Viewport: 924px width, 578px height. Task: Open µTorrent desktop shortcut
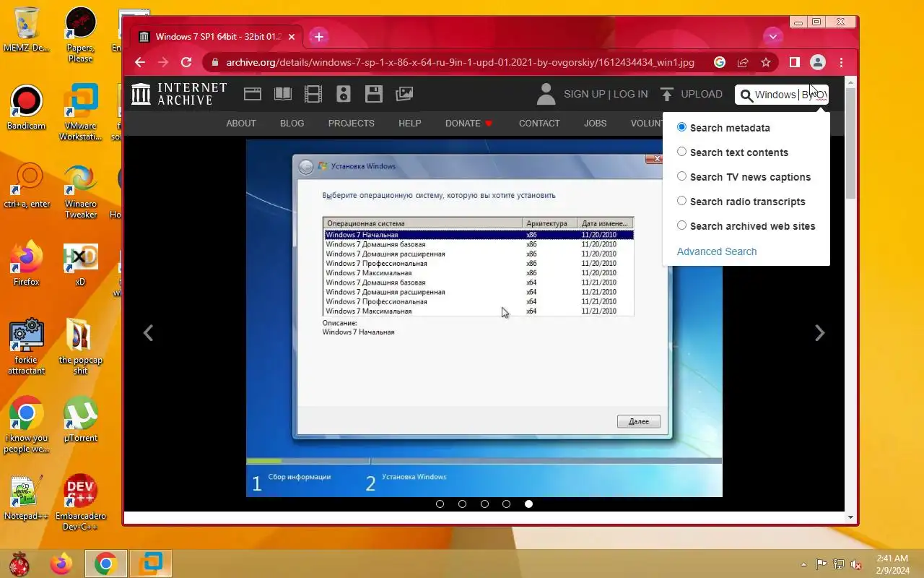[x=80, y=420]
